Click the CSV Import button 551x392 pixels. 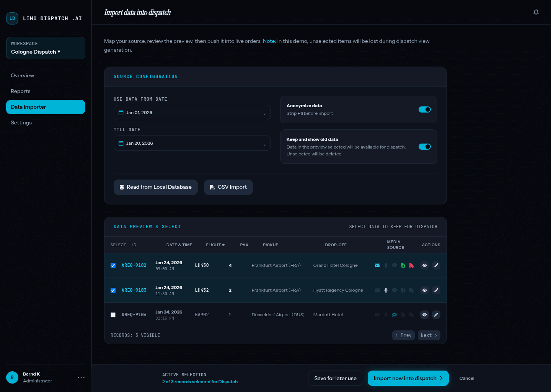(x=228, y=187)
